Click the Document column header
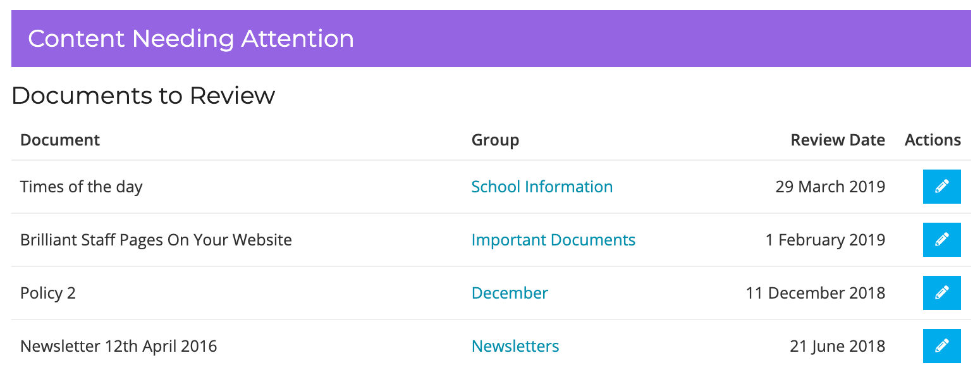This screenshot has width=980, height=372. 60,140
